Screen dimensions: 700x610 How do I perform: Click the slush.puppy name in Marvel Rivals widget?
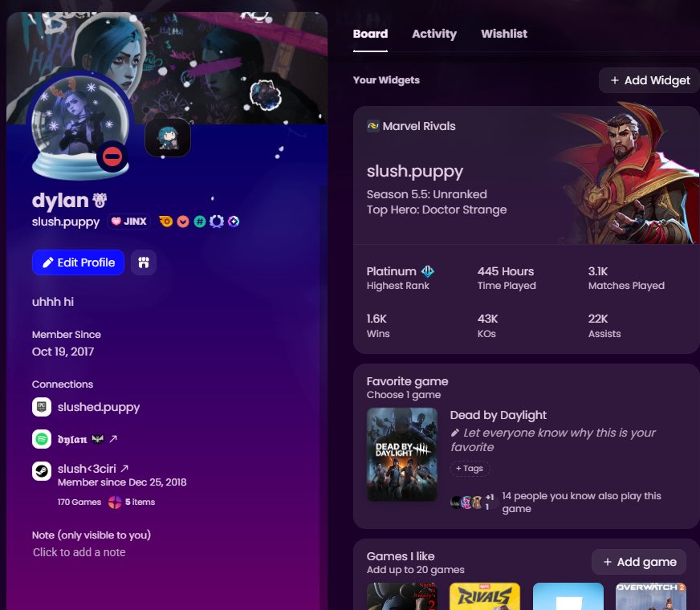point(415,171)
